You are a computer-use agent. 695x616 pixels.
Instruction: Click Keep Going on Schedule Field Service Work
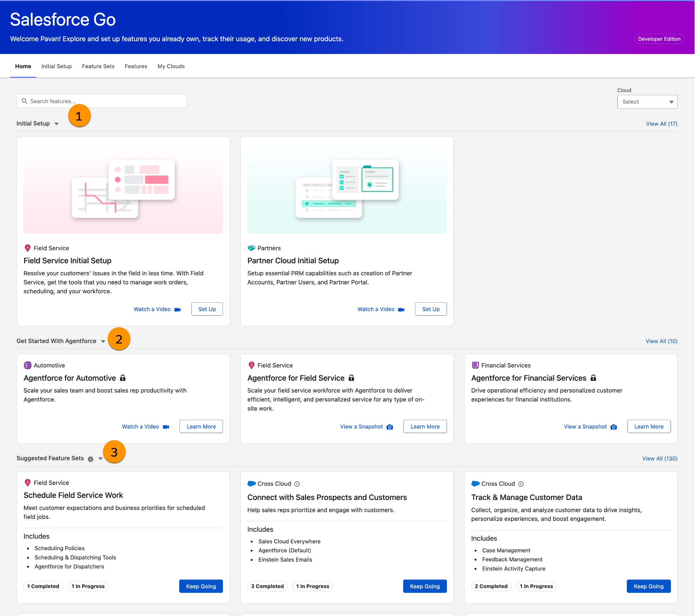coord(201,586)
